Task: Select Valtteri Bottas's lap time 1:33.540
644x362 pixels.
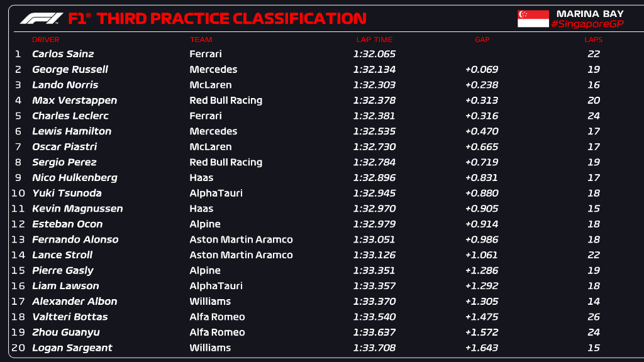Action: [x=375, y=317]
